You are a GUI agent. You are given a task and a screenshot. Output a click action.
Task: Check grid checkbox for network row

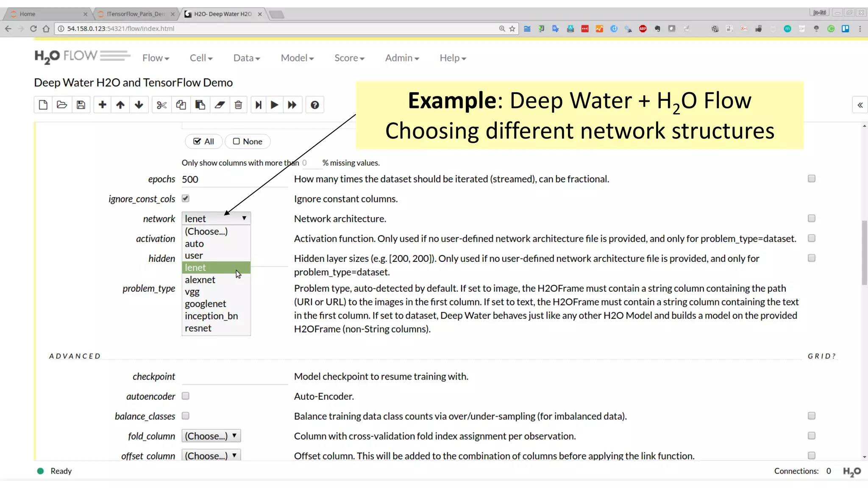click(812, 218)
